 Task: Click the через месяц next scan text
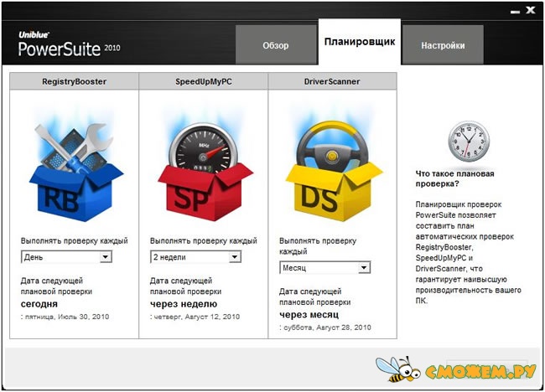coord(309,315)
